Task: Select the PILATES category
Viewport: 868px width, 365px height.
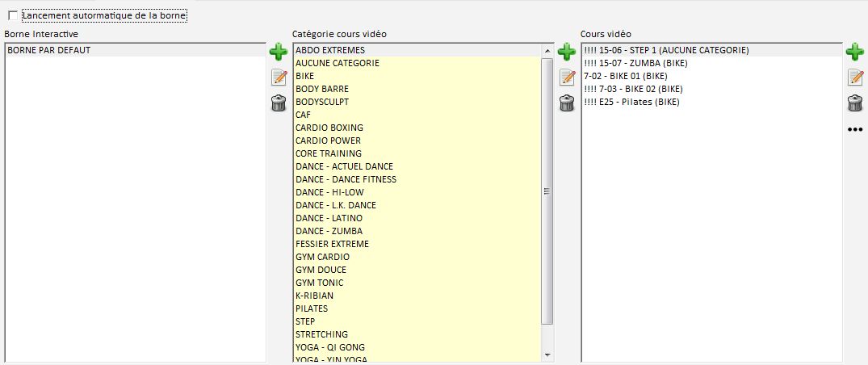Action: tap(312, 308)
